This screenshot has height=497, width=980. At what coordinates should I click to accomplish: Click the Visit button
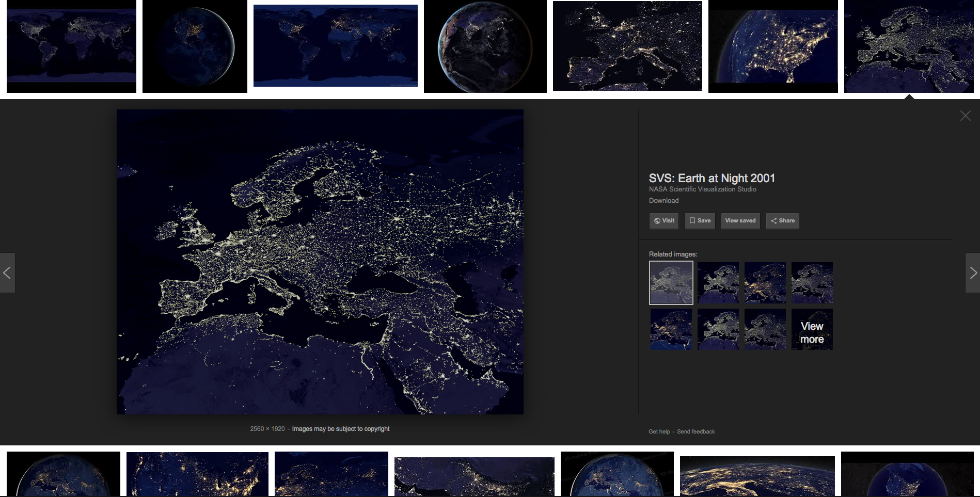(x=664, y=221)
